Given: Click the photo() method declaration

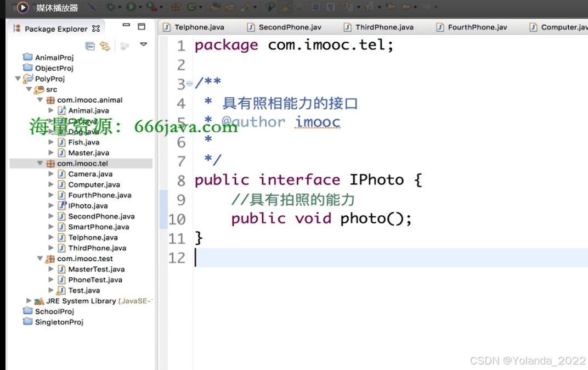Looking at the screenshot, I should click(x=376, y=218).
